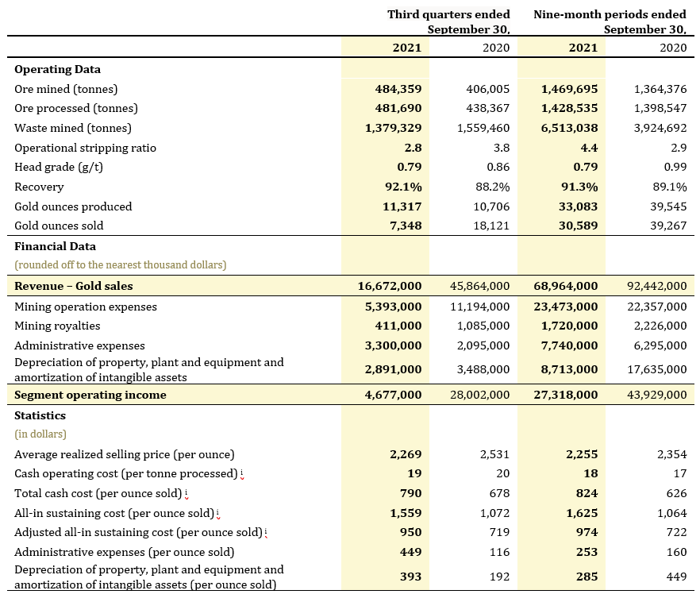Click the all-in sustaining cost value 1,559

click(x=406, y=513)
